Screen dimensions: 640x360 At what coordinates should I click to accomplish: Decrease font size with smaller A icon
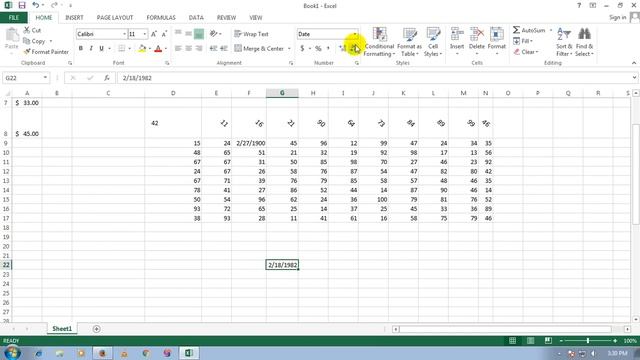click(x=164, y=34)
